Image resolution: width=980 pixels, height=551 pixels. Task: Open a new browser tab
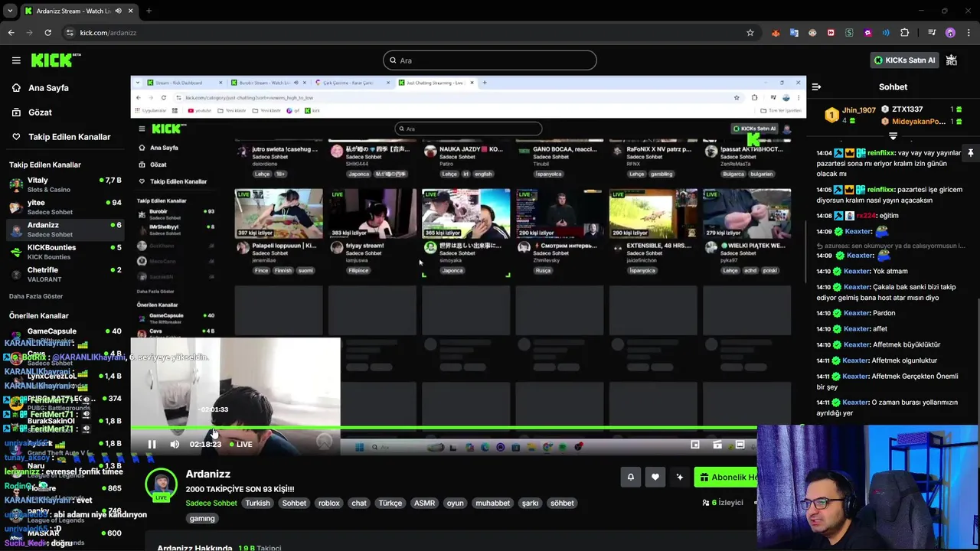coord(149,11)
